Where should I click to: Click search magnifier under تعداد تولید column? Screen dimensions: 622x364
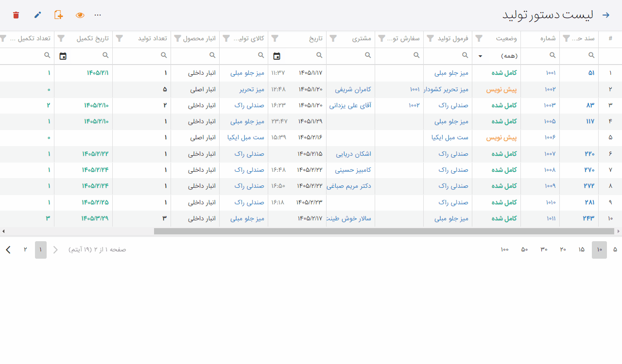coord(164,55)
